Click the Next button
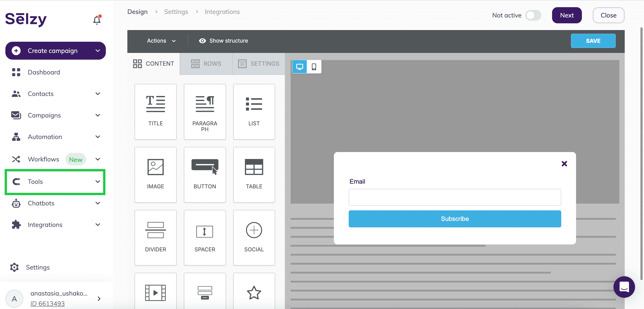 tap(566, 15)
